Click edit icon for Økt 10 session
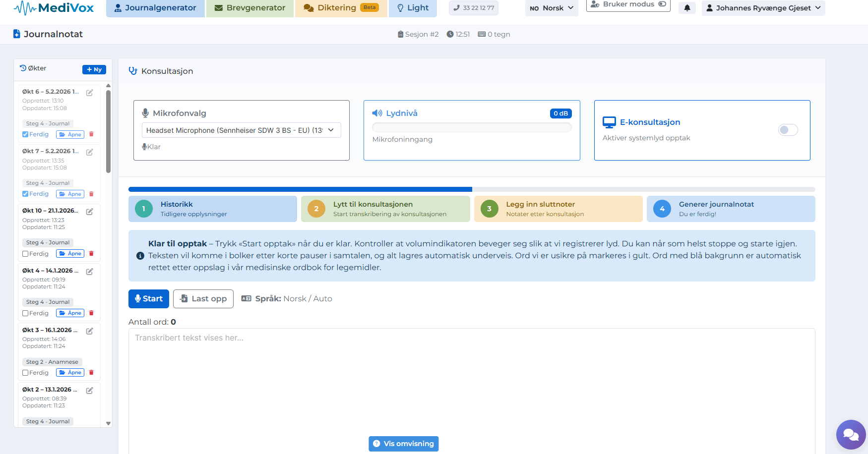 click(x=90, y=212)
